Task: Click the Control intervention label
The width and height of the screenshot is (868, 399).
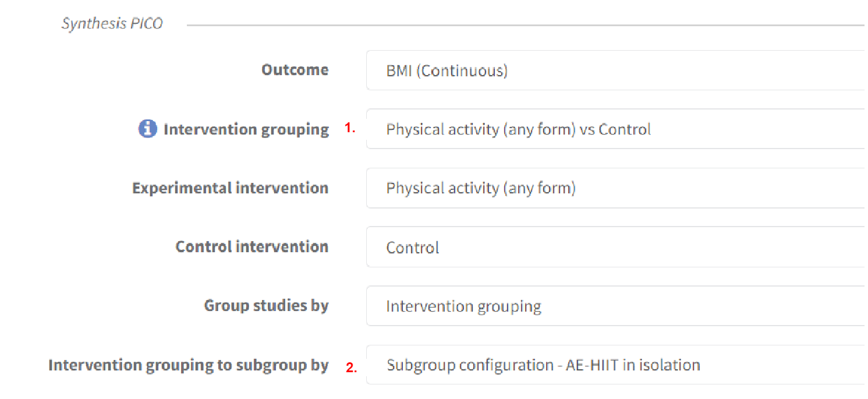Action: point(251,246)
